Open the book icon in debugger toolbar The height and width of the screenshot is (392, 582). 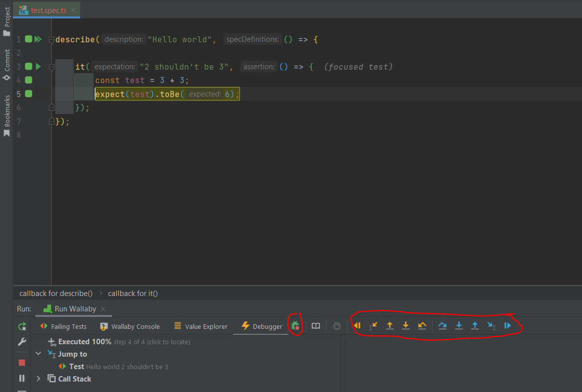pos(316,326)
